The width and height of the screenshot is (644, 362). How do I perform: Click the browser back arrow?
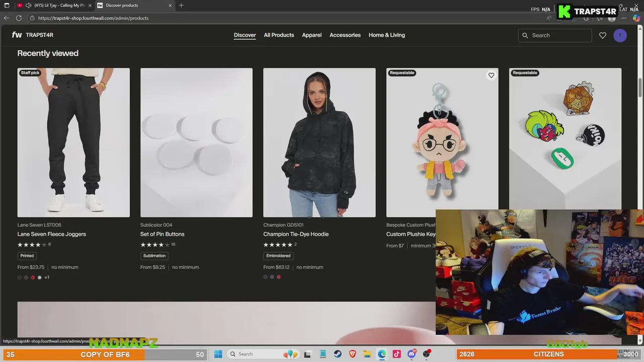pyautogui.click(x=7, y=18)
